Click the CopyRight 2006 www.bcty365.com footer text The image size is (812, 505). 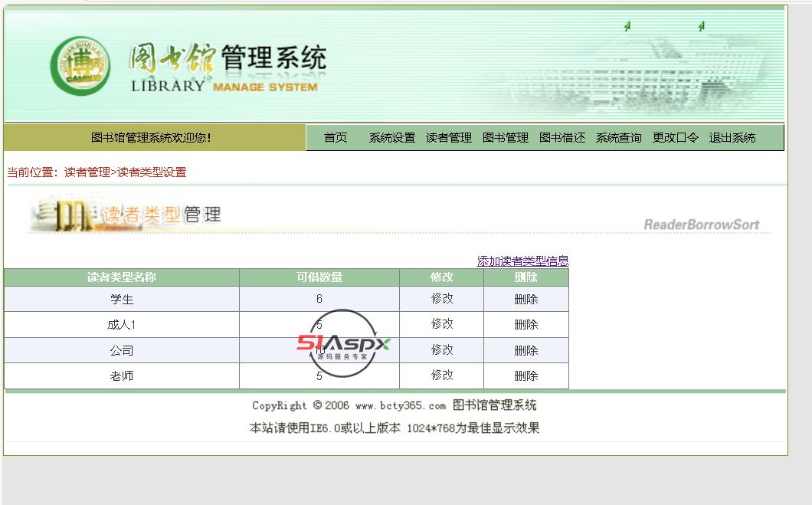[x=394, y=405]
